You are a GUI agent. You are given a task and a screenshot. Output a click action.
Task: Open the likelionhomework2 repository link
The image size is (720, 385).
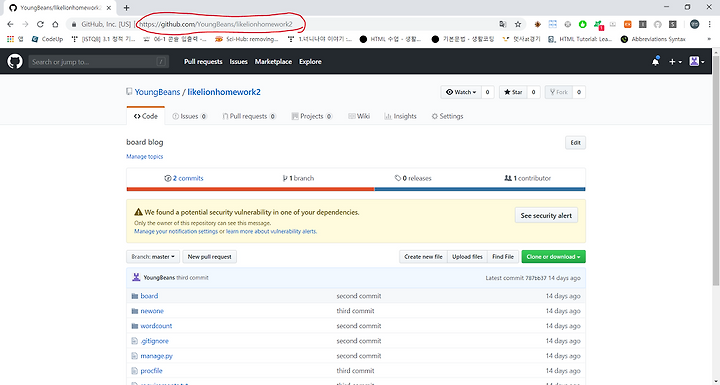point(224,92)
